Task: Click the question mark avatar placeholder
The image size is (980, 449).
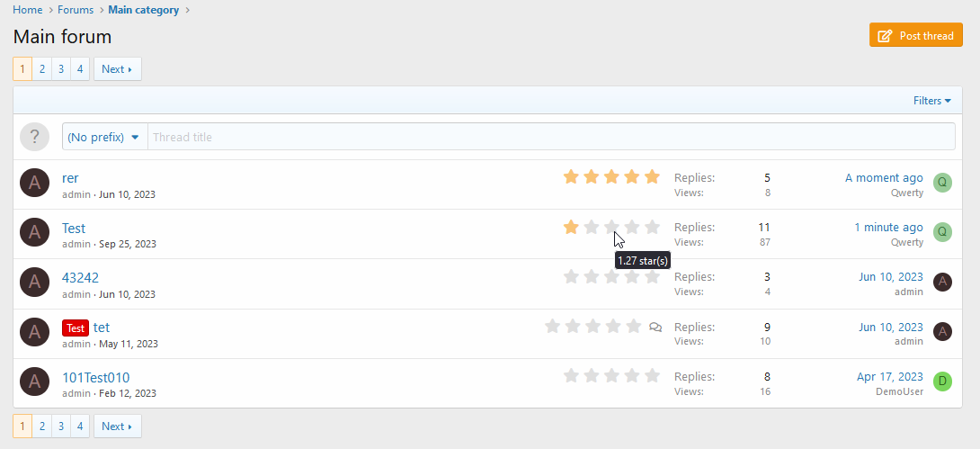Action: pos(34,137)
